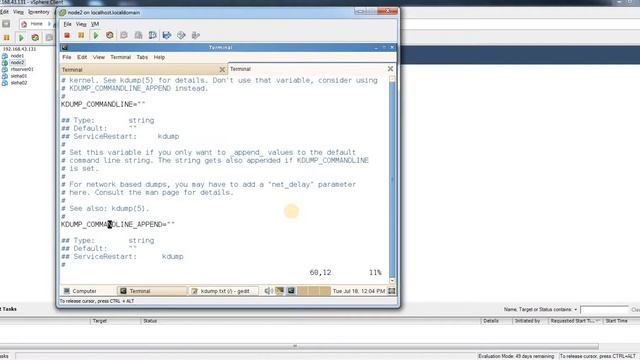This screenshot has width=640, height=360.
Task: Click the Initiated by column header
Action: pos(530,321)
